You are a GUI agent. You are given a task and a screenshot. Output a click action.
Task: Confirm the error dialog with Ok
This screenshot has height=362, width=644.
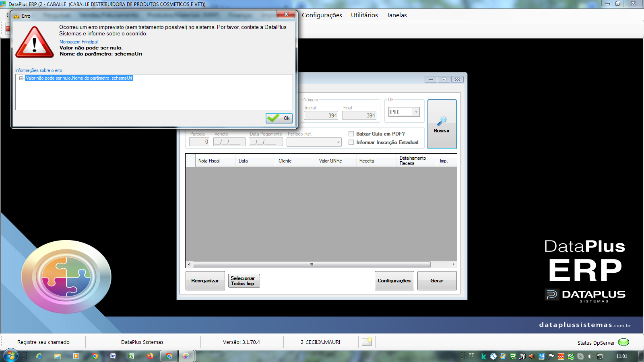click(279, 118)
